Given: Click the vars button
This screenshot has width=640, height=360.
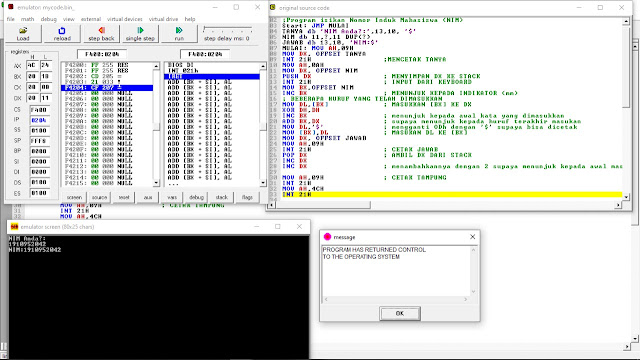Looking at the screenshot, I should pos(172,197).
